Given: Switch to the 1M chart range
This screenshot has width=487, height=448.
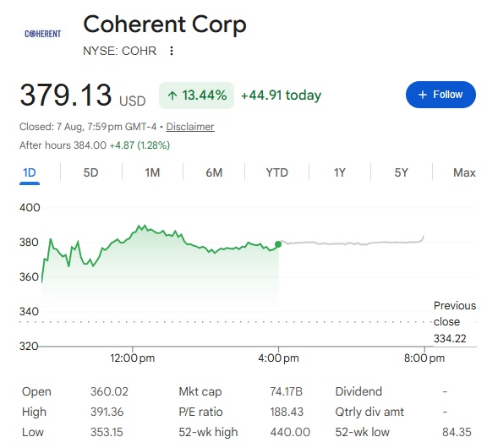Looking at the screenshot, I should pos(152,172).
